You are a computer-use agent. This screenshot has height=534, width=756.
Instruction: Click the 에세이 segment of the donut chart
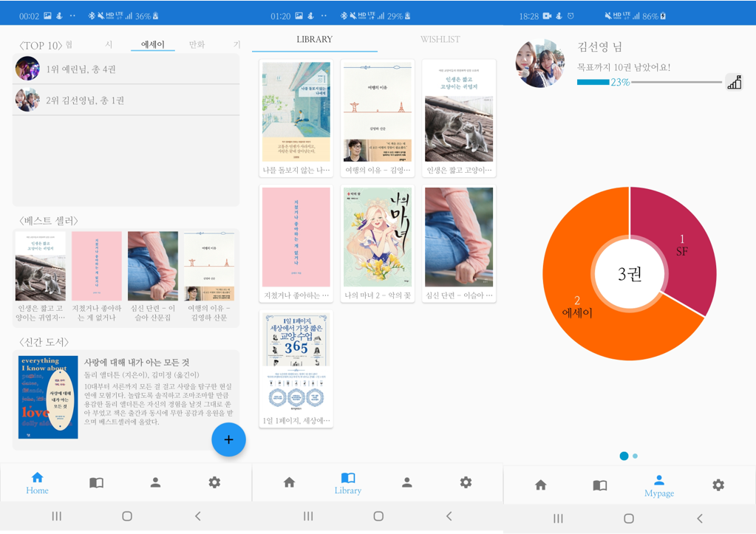click(576, 310)
